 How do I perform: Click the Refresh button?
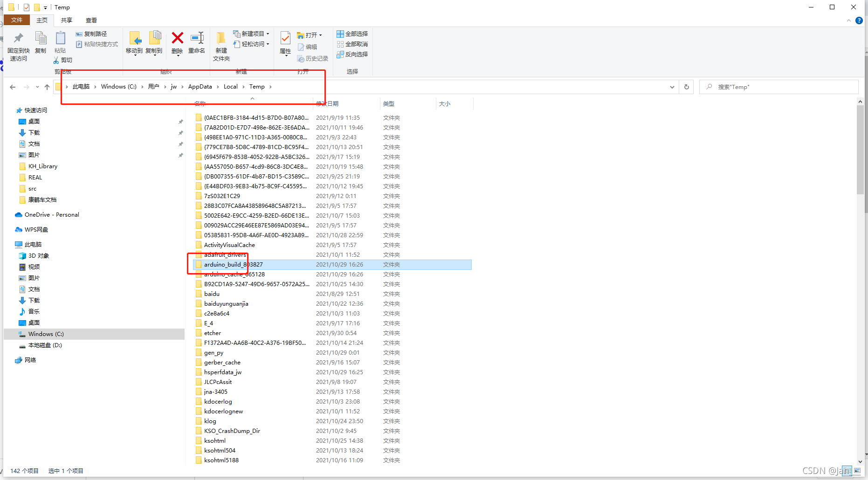pyautogui.click(x=687, y=87)
